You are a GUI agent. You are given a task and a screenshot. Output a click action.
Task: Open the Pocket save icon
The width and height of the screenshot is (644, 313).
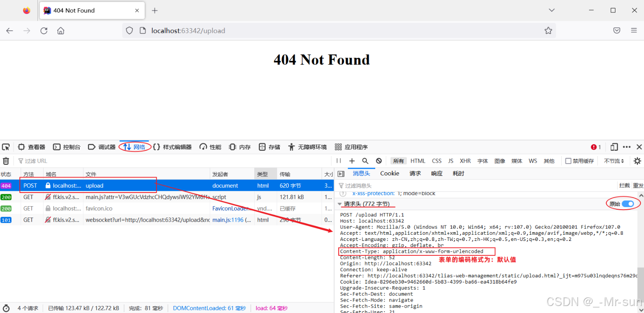coord(617,31)
